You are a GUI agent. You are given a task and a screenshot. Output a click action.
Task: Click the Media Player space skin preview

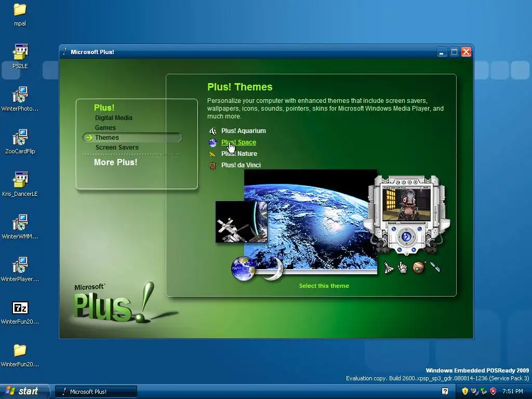[407, 215]
